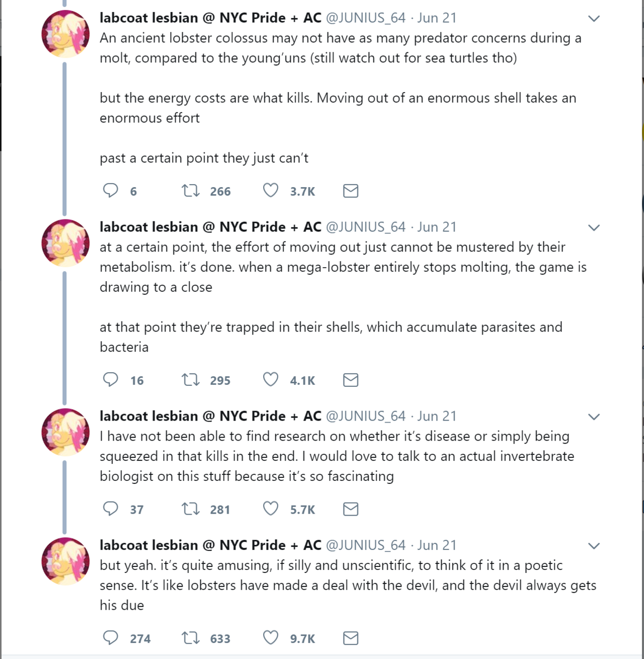Reply to the tweet with 16 replies

(x=111, y=380)
